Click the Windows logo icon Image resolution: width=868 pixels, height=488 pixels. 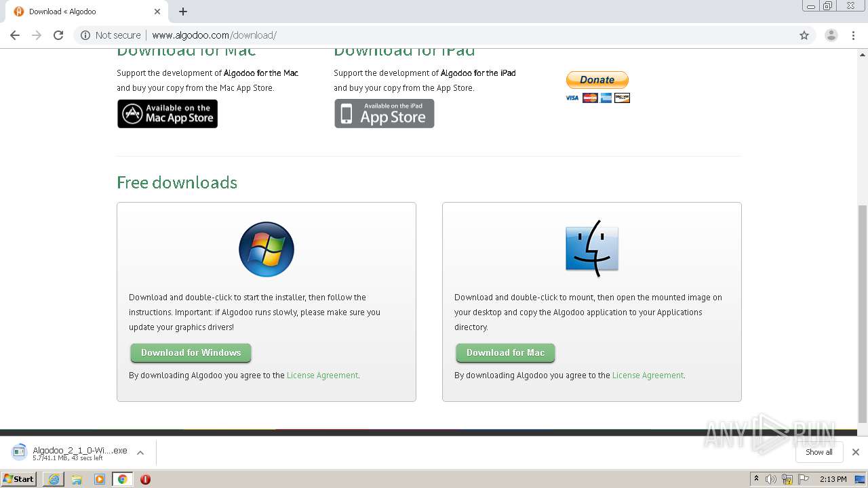[267, 249]
